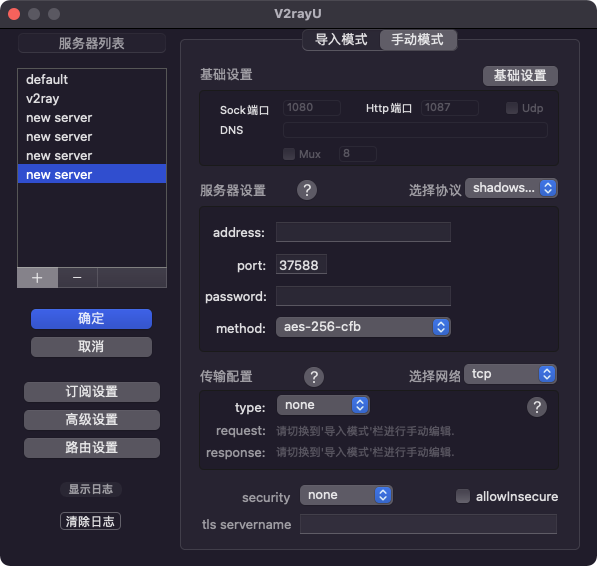This screenshot has height=566, width=597.
Task: Add a new server with plus button
Action: coord(37,278)
